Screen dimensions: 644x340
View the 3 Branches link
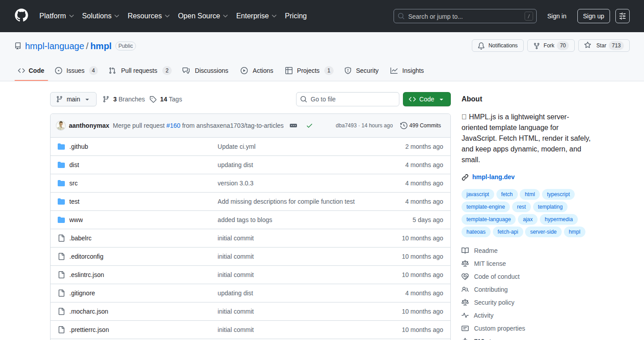pos(124,99)
